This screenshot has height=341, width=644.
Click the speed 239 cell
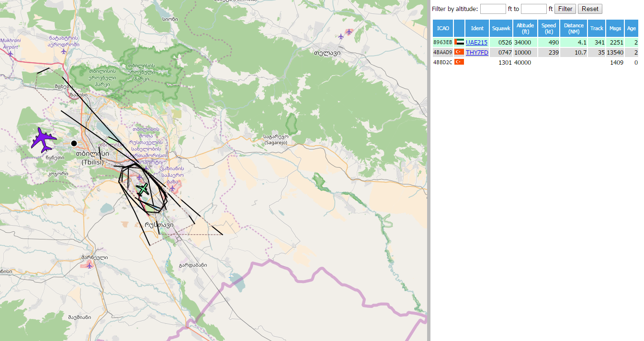click(549, 53)
